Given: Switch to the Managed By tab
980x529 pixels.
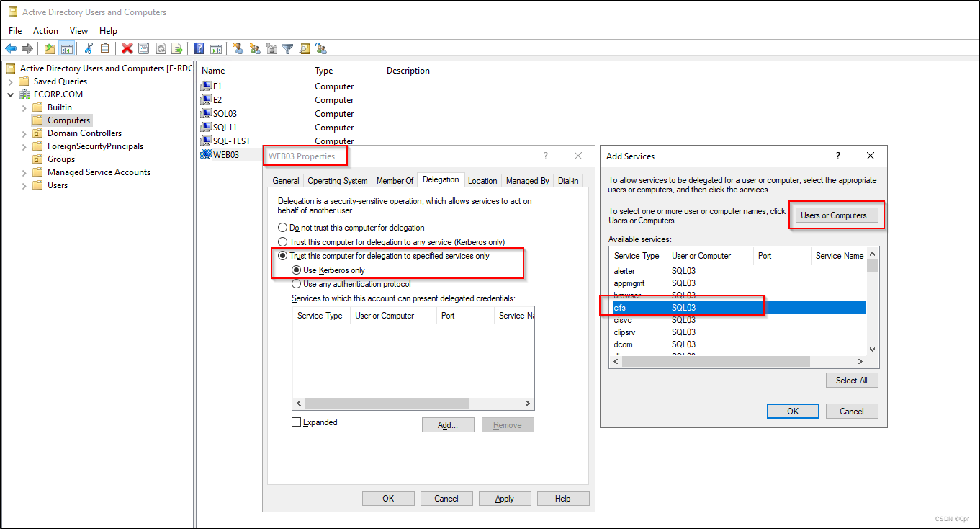Looking at the screenshot, I should pyautogui.click(x=527, y=181).
